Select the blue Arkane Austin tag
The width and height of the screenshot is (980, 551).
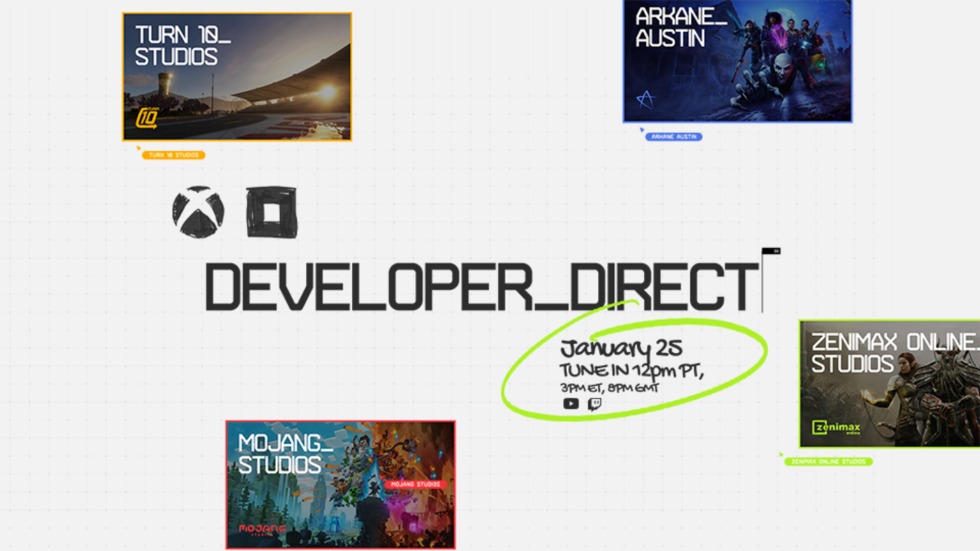pyautogui.click(x=673, y=136)
